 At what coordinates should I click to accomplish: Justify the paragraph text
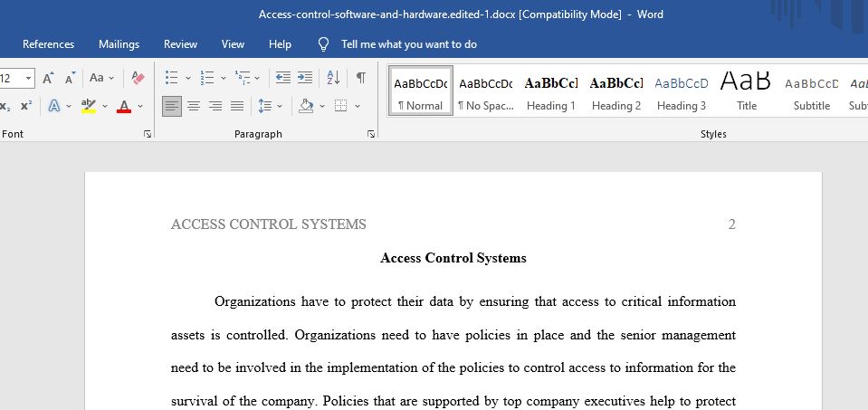pos(237,106)
